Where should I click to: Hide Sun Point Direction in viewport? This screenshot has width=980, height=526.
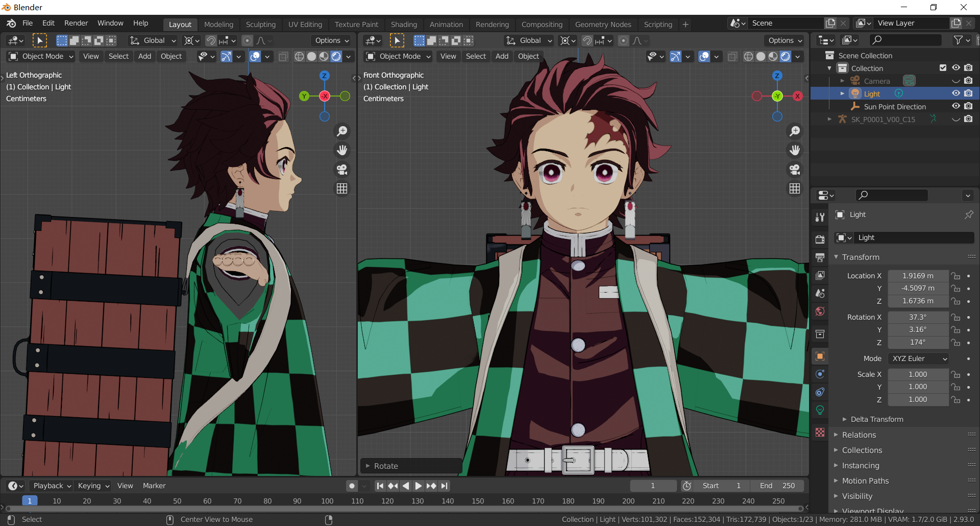point(956,106)
